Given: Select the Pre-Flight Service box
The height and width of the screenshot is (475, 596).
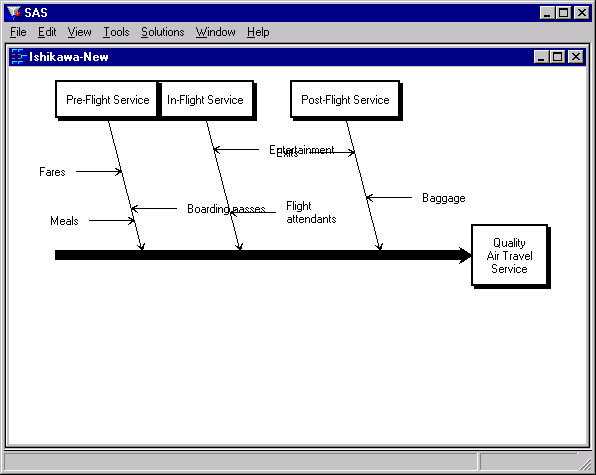Looking at the screenshot, I should 107,100.
